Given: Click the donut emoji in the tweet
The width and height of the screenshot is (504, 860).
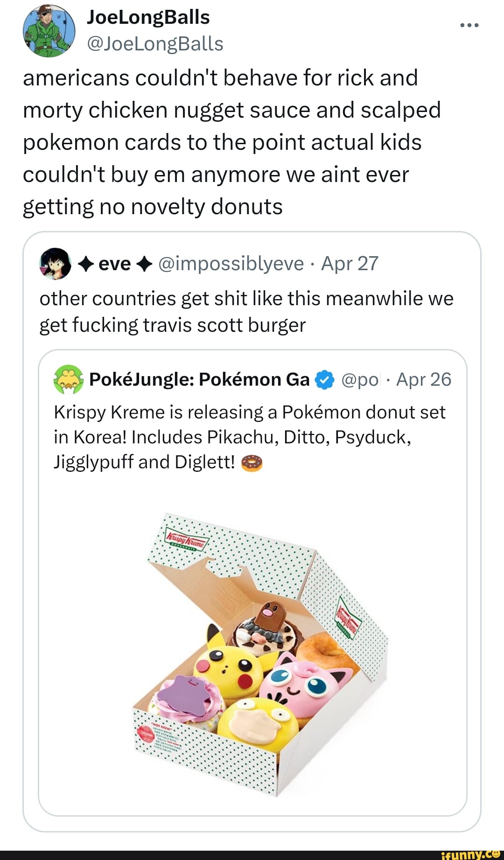Looking at the screenshot, I should coord(252,462).
